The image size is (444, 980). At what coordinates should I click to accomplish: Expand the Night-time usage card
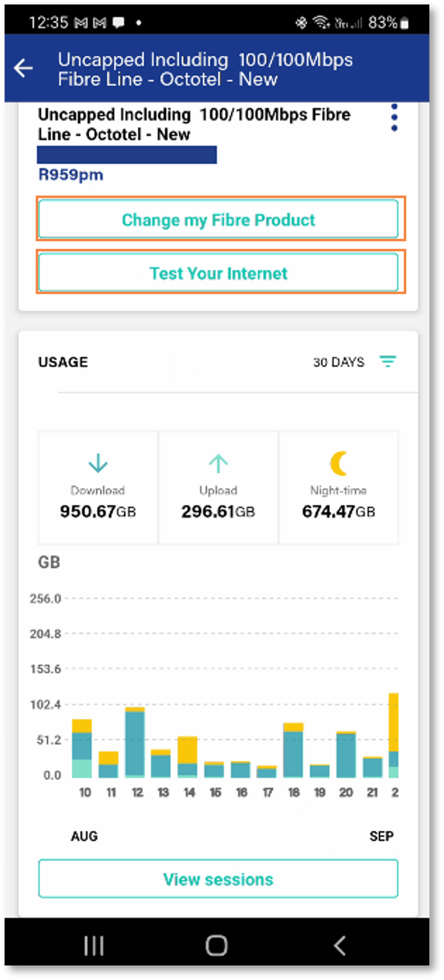click(x=338, y=487)
